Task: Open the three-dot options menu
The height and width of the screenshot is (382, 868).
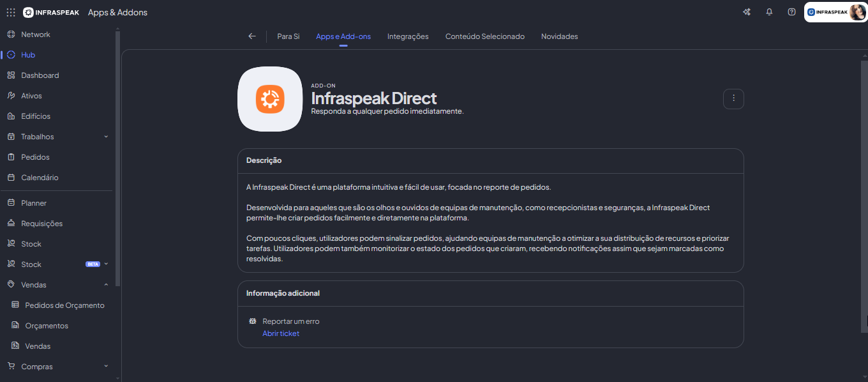Action: [733, 98]
